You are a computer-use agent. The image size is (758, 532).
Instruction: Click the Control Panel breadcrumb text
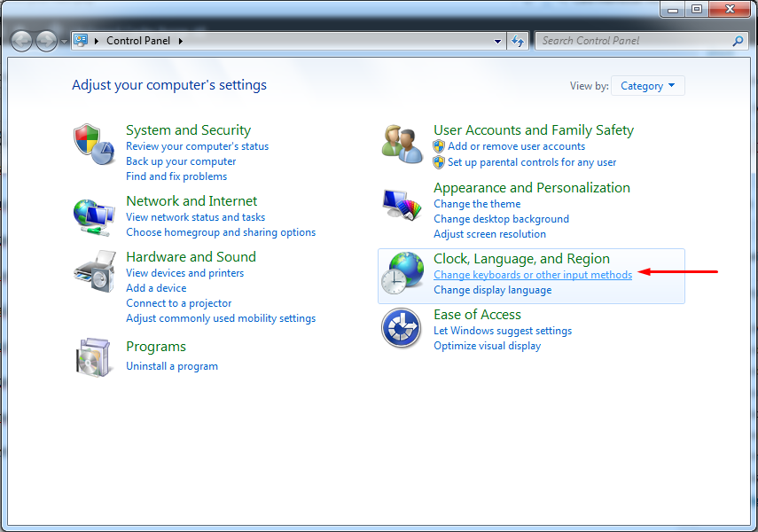[138, 41]
